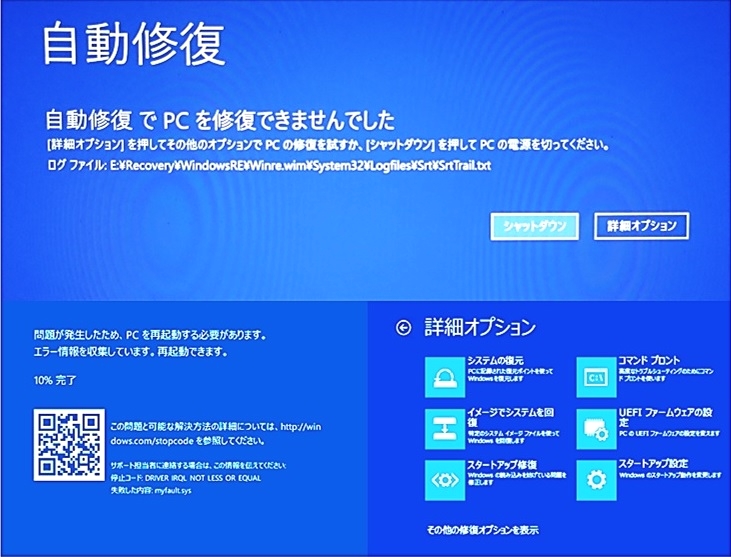Click the サポート担当者に連絡する場合 line

(198, 466)
